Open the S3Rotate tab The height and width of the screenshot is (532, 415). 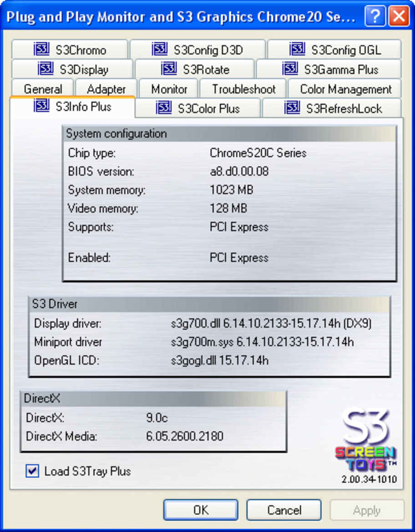point(195,69)
